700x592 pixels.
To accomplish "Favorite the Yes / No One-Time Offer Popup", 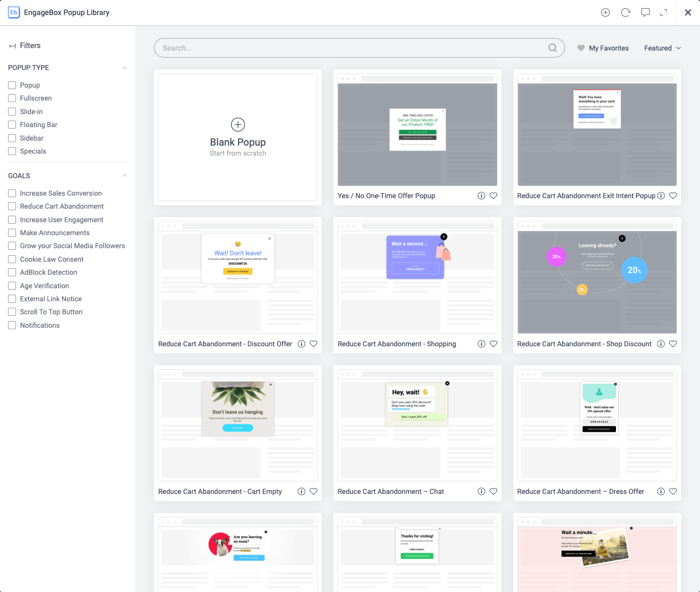I will (x=493, y=196).
